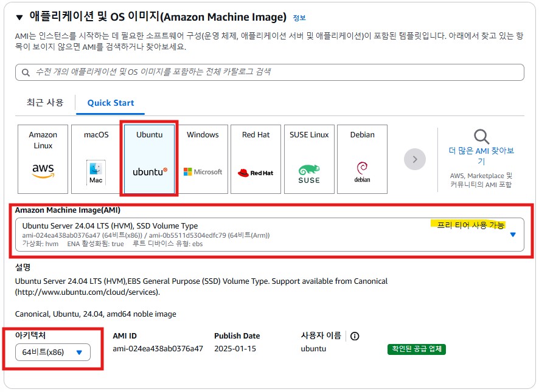
Task: Click the Mac Finder logo icon
Action: [96, 173]
